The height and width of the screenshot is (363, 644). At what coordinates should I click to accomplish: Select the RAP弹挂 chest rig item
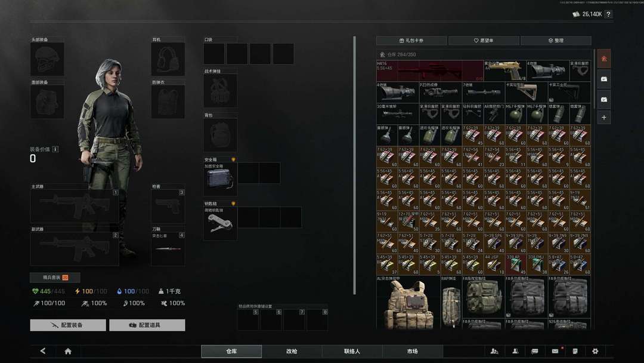tap(451, 302)
